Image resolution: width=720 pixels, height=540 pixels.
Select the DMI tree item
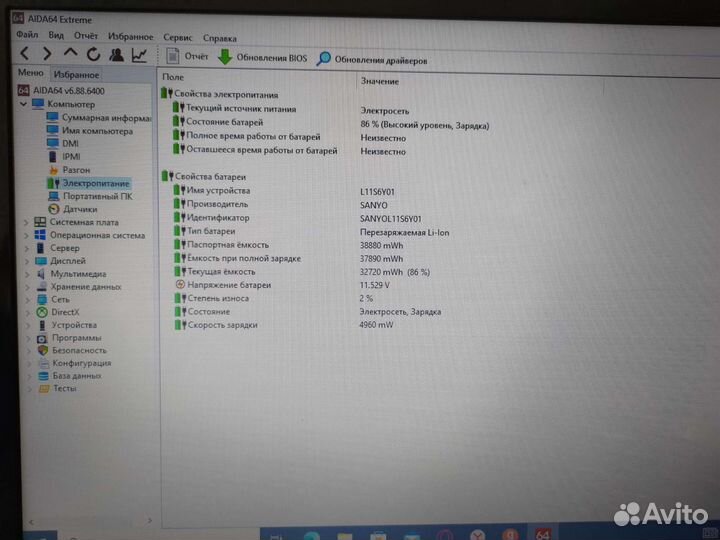pos(63,144)
